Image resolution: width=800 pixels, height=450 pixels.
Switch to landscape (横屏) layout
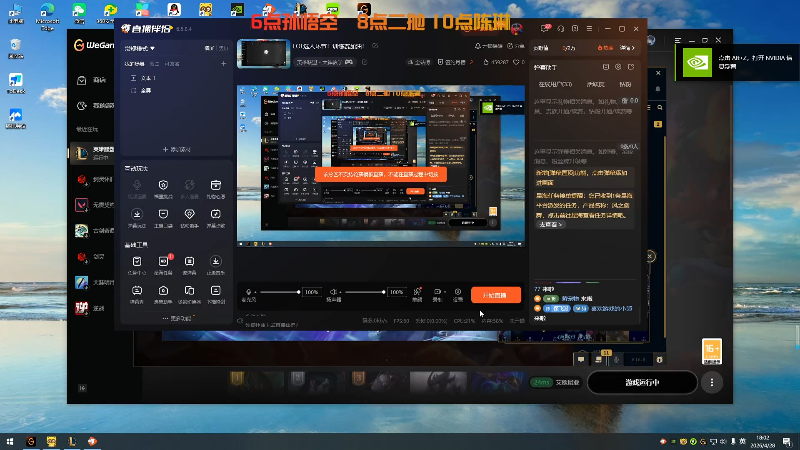click(209, 48)
